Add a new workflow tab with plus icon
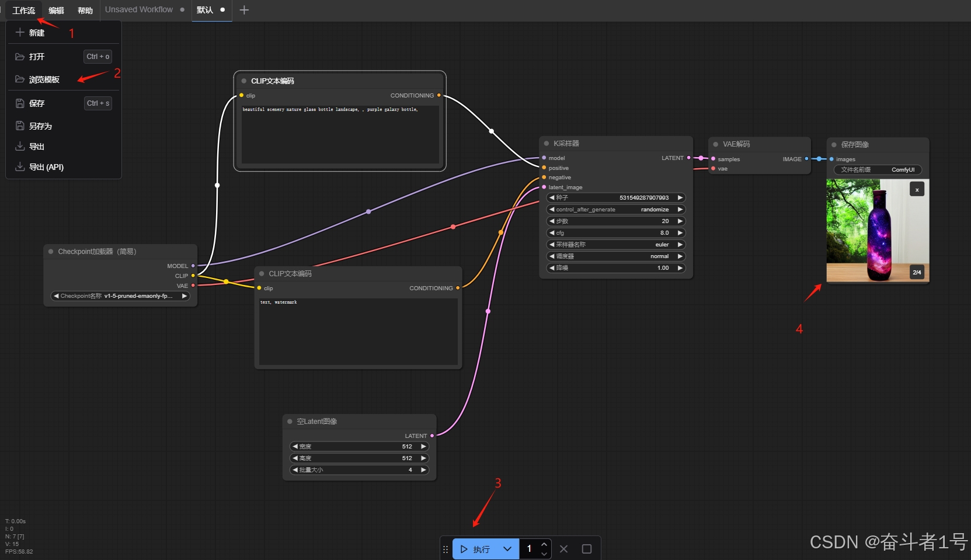Screen dimensions: 971x560 (244, 10)
